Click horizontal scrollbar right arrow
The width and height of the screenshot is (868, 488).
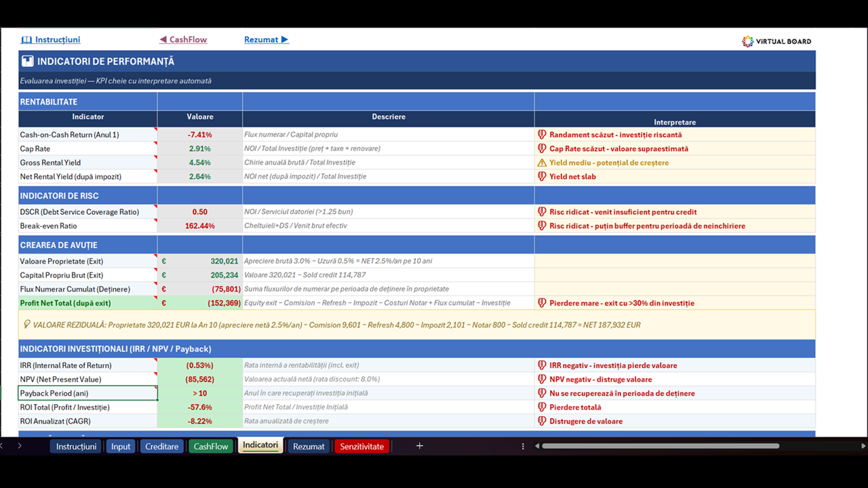[863, 446]
